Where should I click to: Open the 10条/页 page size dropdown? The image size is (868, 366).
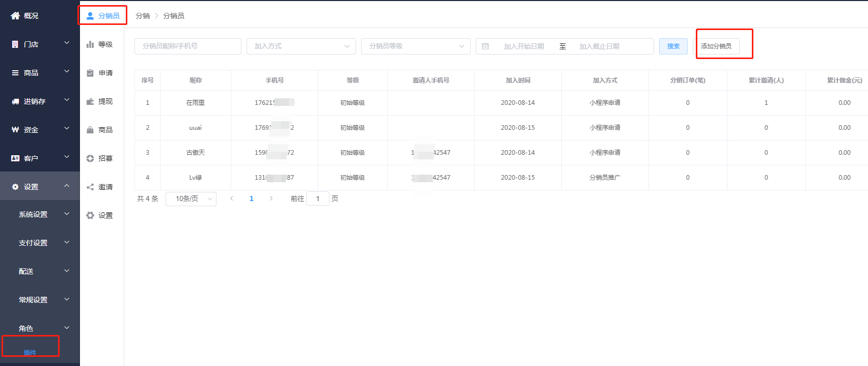[x=191, y=199]
